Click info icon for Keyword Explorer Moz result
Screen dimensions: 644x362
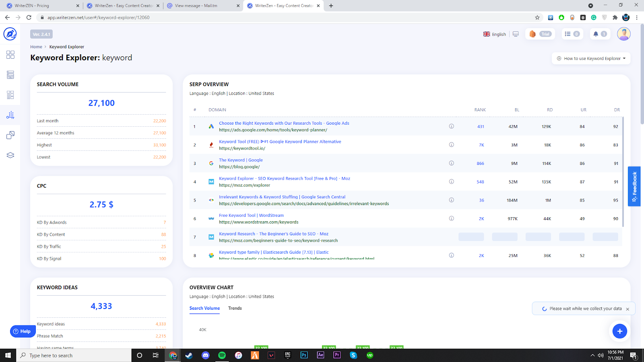(452, 182)
